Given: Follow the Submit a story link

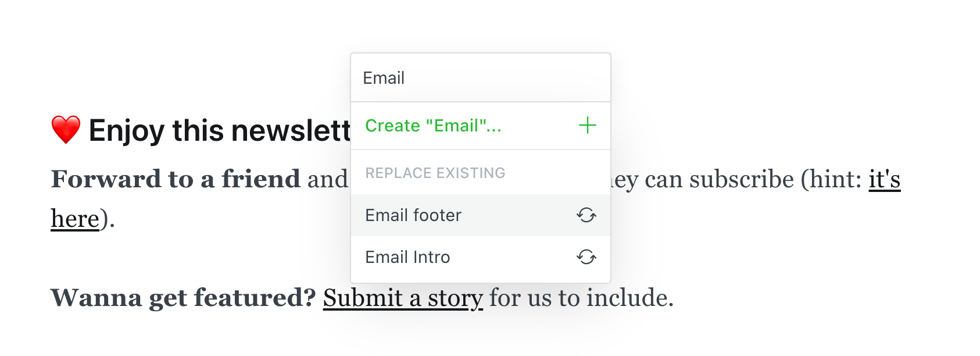Looking at the screenshot, I should click(403, 298).
